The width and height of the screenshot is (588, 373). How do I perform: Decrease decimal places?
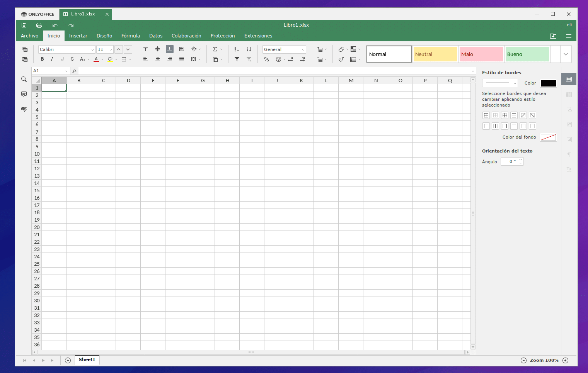tap(290, 59)
